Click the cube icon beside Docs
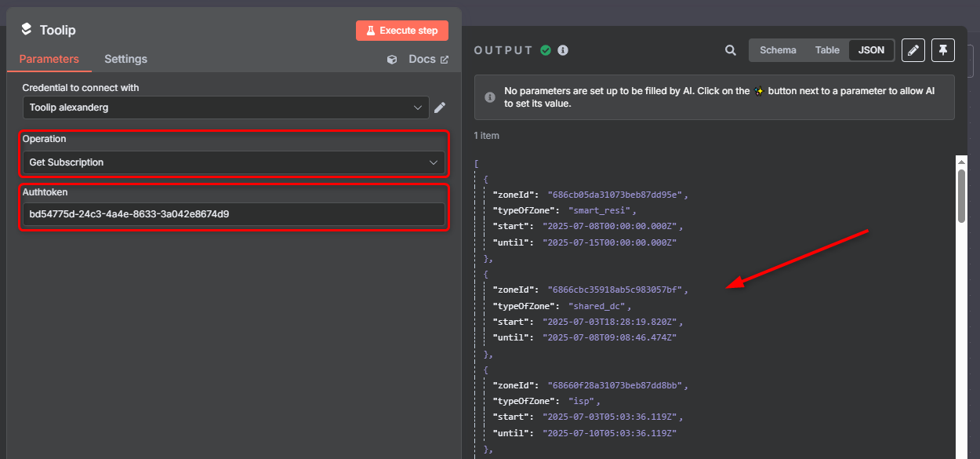Image resolution: width=980 pixels, height=459 pixels. (392, 60)
